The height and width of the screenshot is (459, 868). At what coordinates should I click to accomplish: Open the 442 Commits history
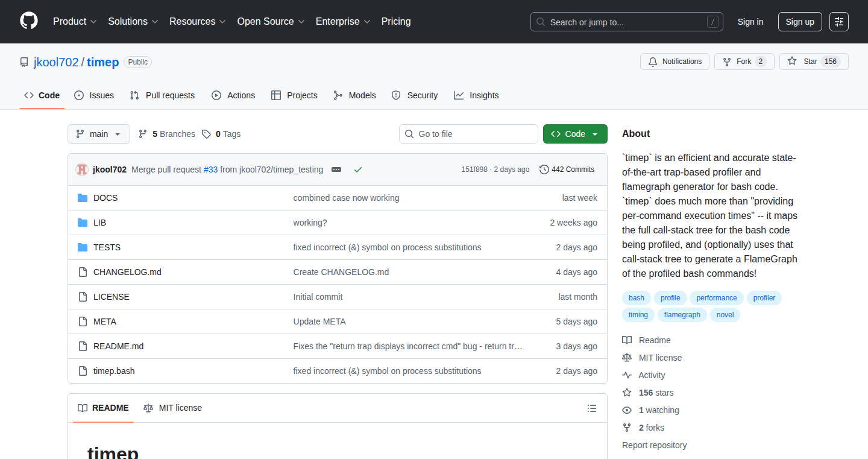coord(567,169)
